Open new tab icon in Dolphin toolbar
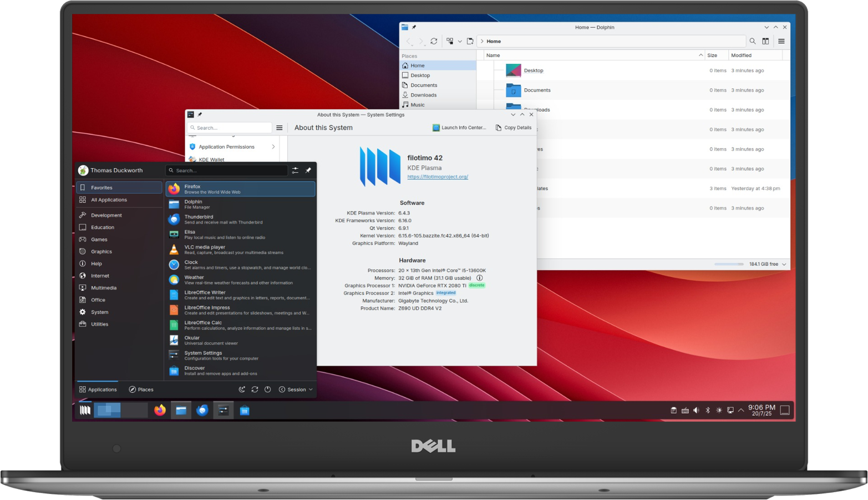The width and height of the screenshot is (868, 500). pos(470,41)
